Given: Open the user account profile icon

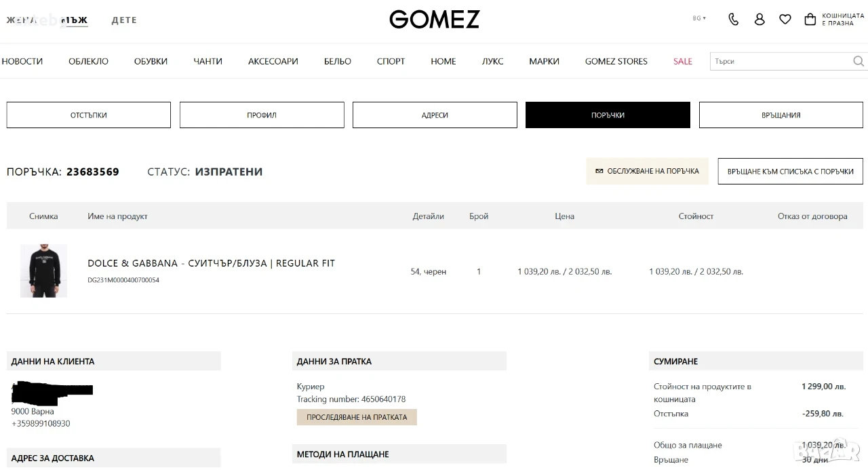Looking at the screenshot, I should (759, 19).
